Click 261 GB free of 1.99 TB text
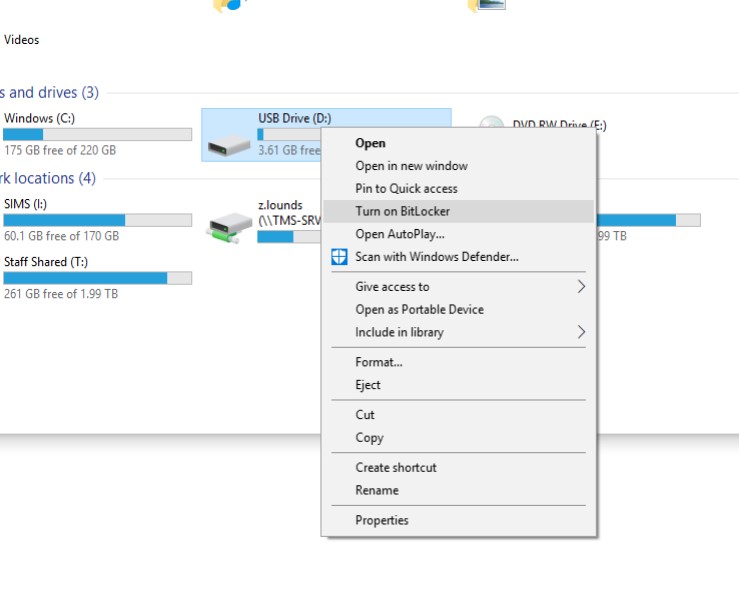The image size is (739, 609). tap(61, 294)
